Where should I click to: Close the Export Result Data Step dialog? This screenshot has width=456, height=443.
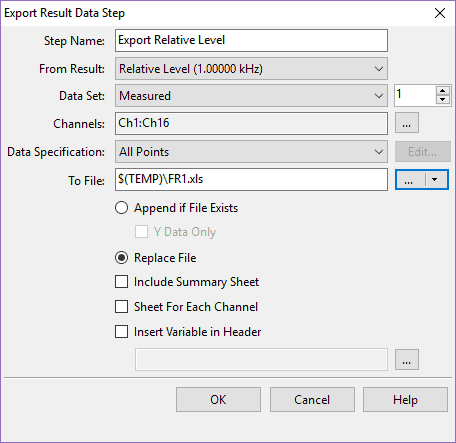tap(440, 13)
